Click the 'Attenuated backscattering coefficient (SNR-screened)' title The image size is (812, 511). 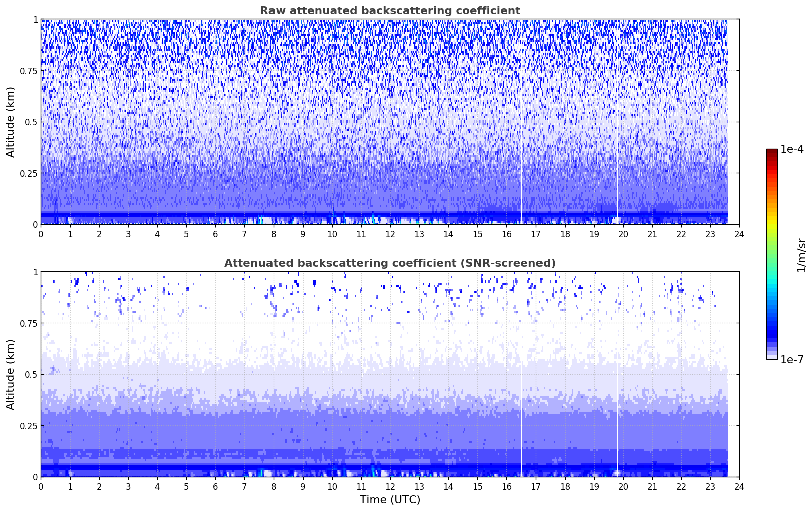coord(390,263)
